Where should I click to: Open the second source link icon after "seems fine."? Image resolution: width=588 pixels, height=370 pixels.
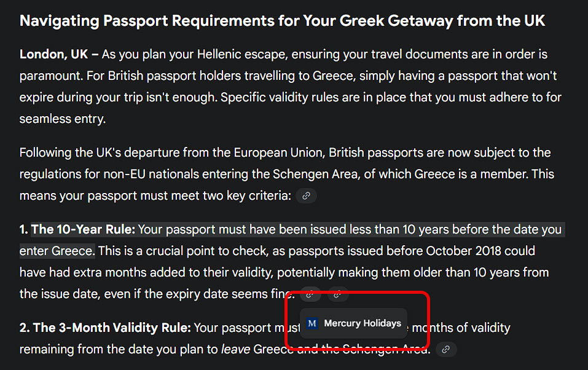tap(337, 294)
